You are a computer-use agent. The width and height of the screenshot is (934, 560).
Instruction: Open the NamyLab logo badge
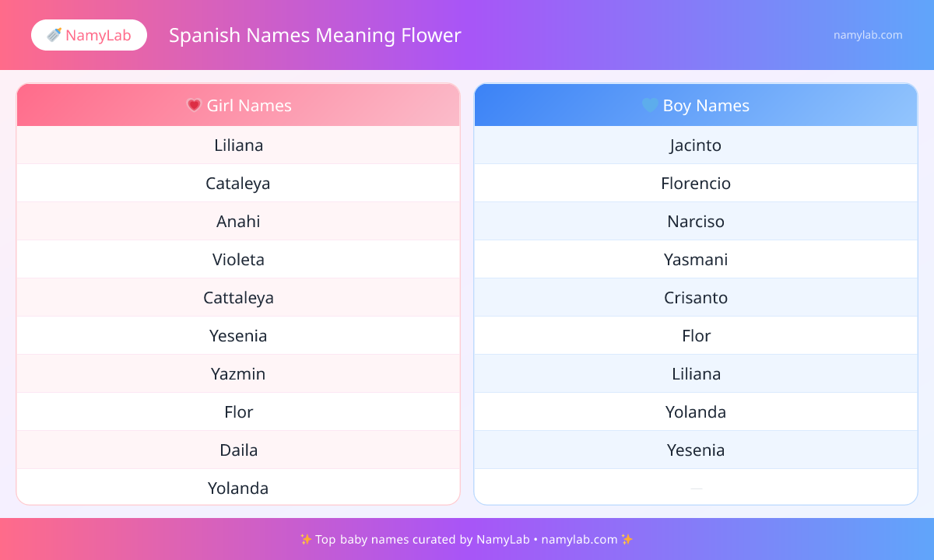89,35
